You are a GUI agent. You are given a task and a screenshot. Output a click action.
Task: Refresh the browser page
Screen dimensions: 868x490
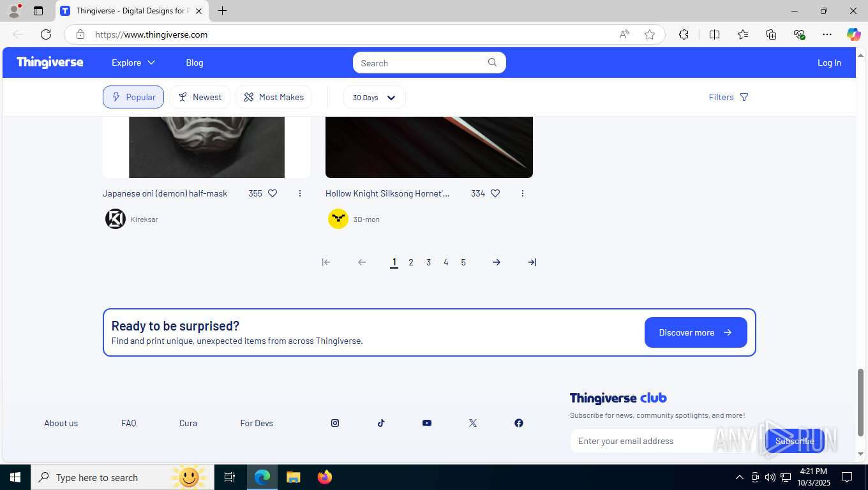(x=46, y=34)
